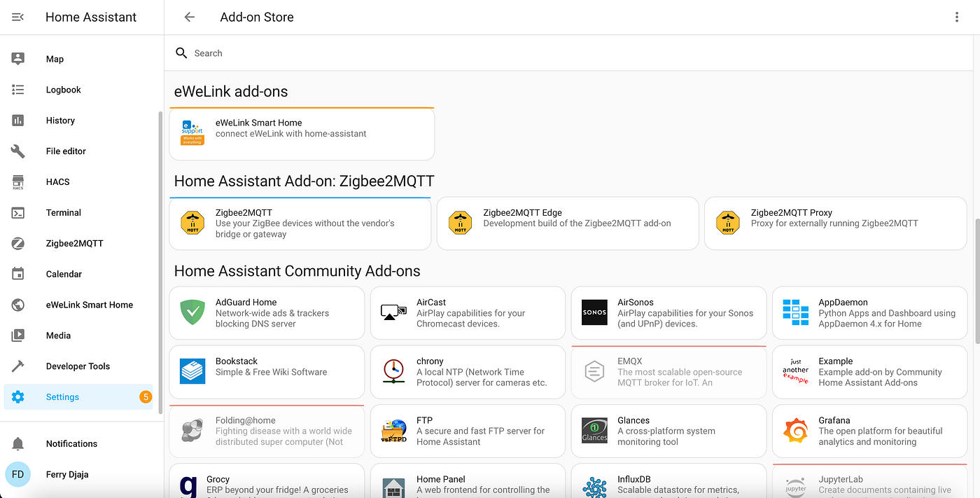Open the Folding@home add-on card
This screenshot has width=980, height=498.
(267, 431)
